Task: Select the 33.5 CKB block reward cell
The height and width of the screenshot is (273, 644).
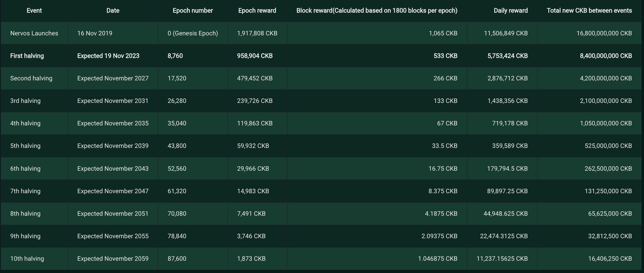Action: coord(444,146)
